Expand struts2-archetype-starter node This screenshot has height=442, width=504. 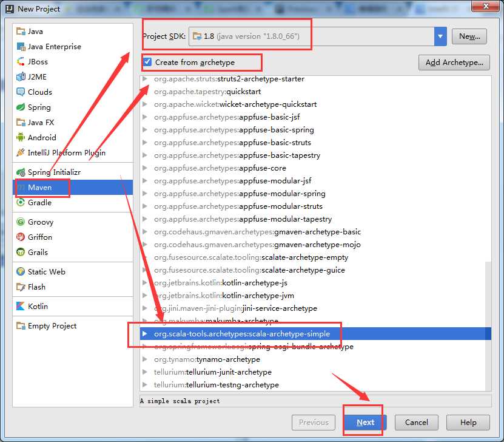pos(145,79)
